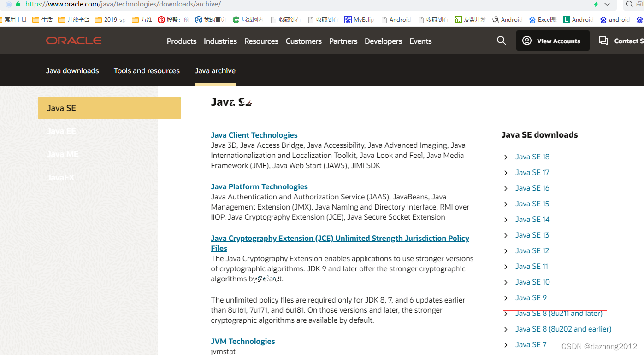
Task: Click the Oracle logo
Action: point(74,41)
